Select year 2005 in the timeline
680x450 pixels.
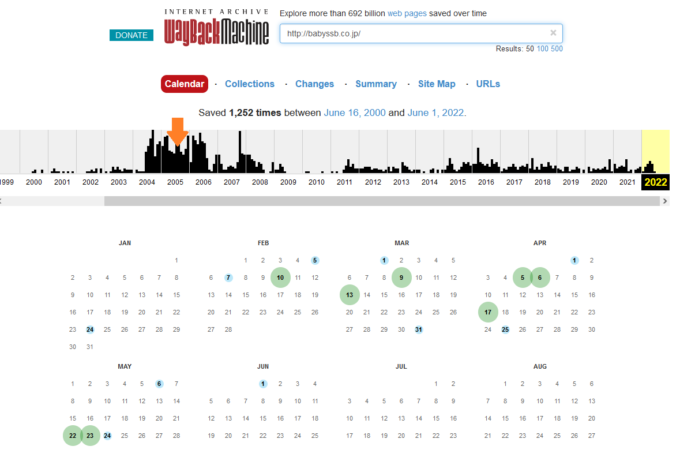[x=175, y=182]
